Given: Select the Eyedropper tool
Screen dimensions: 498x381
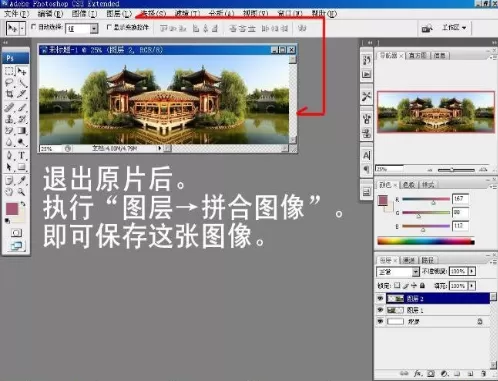Looking at the screenshot, I should click(x=22, y=181).
